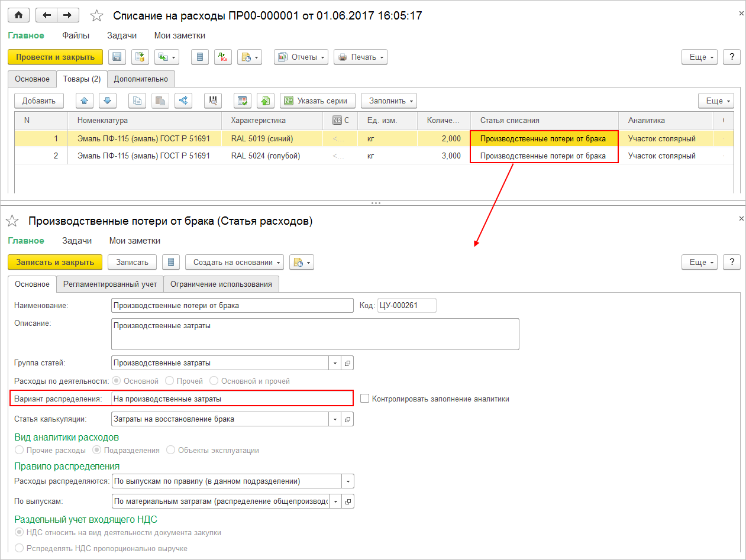Open Файлы menu in top window
The height and width of the screenshot is (560, 746).
76,35
